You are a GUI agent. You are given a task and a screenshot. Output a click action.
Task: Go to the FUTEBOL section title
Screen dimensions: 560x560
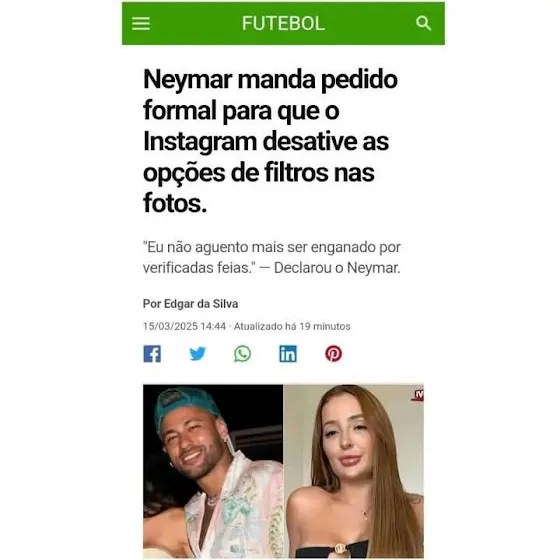[x=283, y=24]
